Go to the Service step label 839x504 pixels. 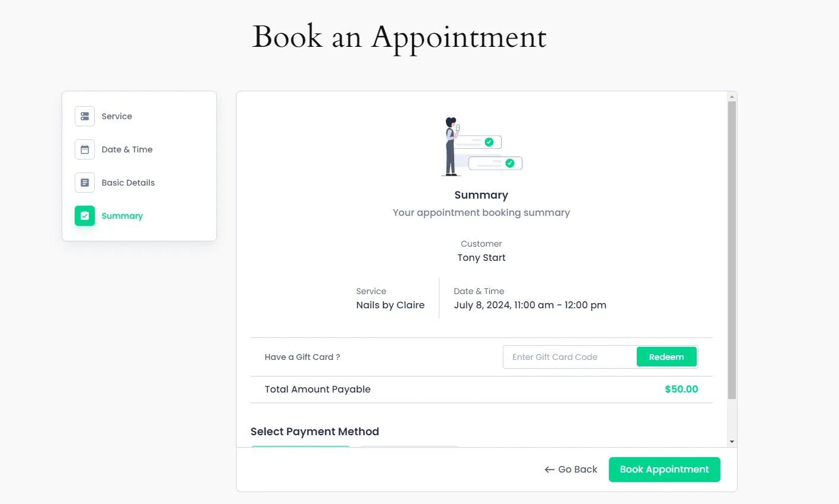tap(117, 116)
